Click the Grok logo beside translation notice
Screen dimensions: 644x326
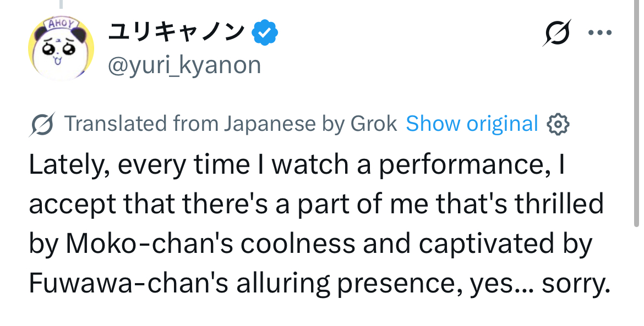42,125
